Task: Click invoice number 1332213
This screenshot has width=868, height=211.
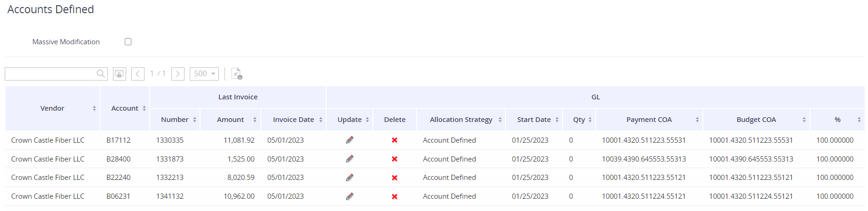Action: (x=170, y=178)
